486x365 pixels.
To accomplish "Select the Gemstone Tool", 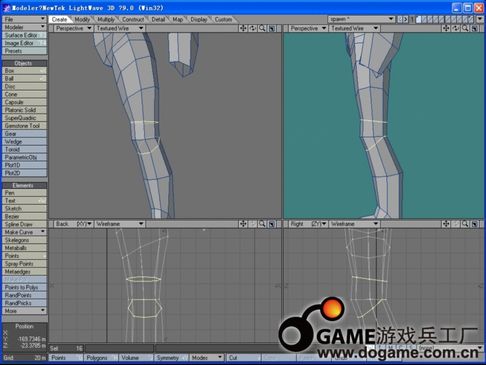I will pyautogui.click(x=24, y=126).
